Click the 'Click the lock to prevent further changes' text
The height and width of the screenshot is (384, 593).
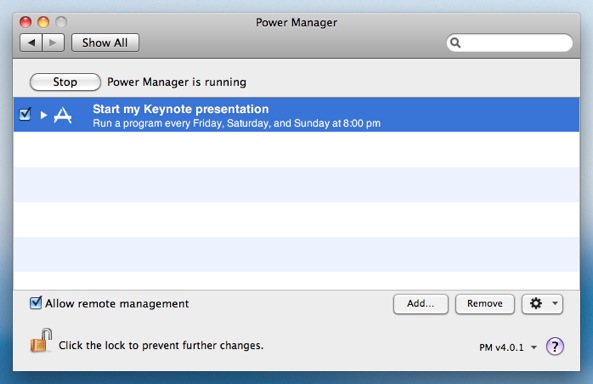(x=161, y=345)
